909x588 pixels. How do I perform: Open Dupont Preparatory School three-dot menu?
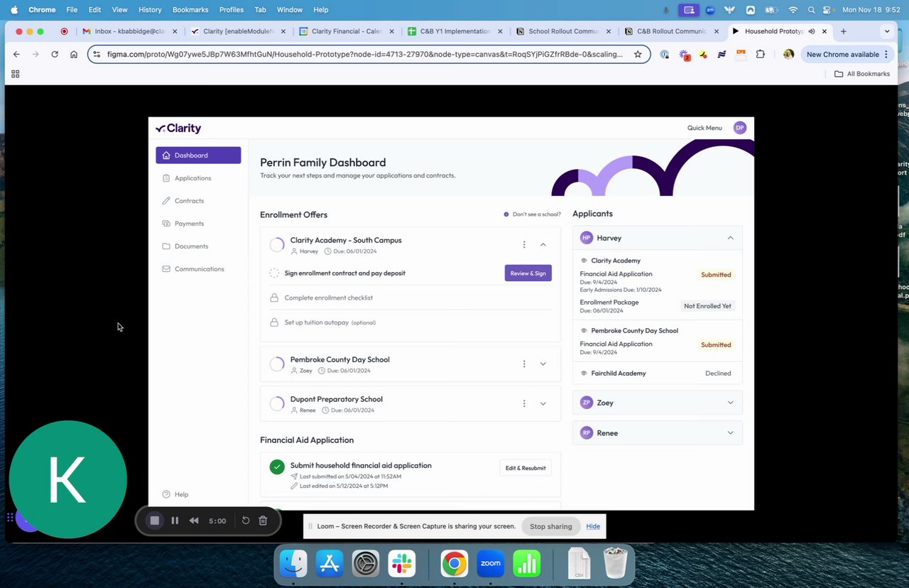[524, 403]
